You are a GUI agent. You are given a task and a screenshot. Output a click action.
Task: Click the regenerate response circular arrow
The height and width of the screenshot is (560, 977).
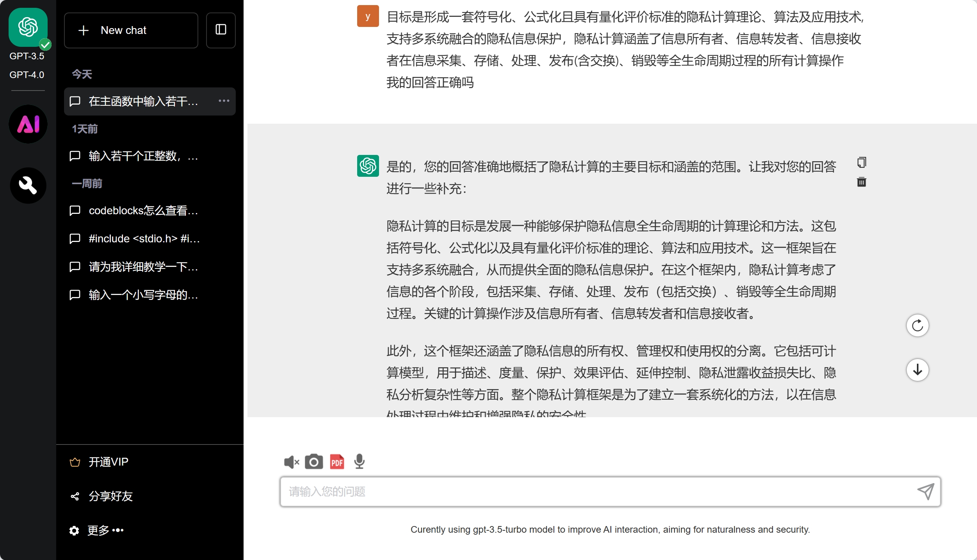[917, 325]
